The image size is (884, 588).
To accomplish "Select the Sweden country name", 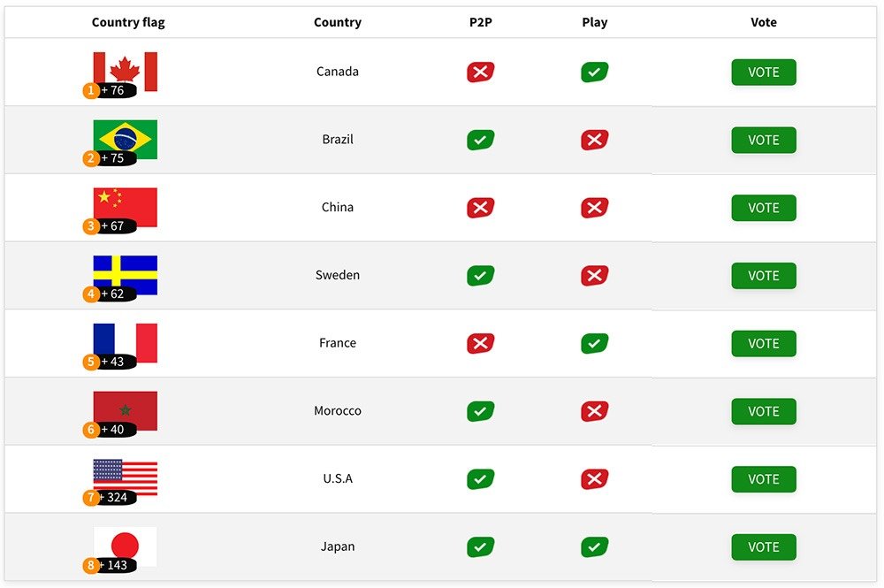I will (x=337, y=275).
